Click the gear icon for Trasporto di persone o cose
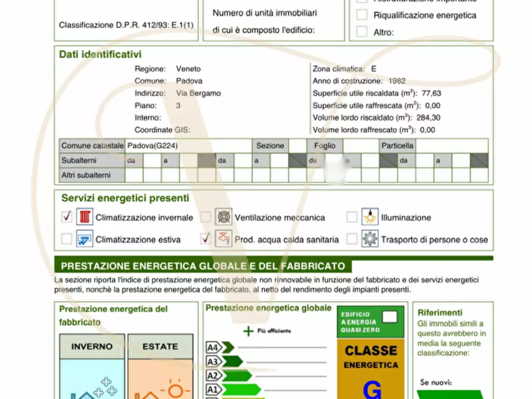The width and height of the screenshot is (532, 399). pyautogui.click(x=370, y=238)
